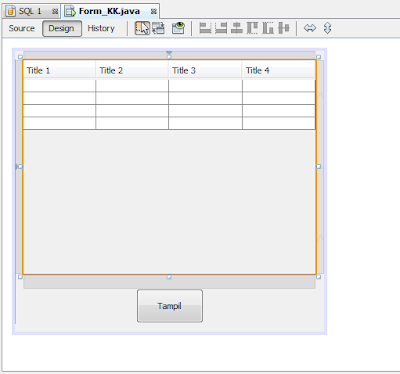Click Center Vertically alignment icon
Image resolution: width=400 pixels, height=374 pixels.
(x=284, y=28)
